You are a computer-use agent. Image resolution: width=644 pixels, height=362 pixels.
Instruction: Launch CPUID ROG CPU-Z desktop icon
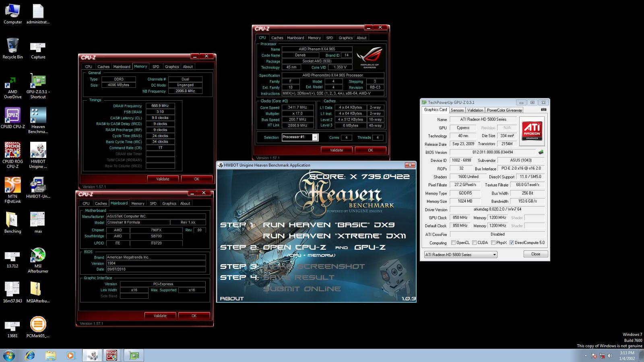tap(12, 155)
